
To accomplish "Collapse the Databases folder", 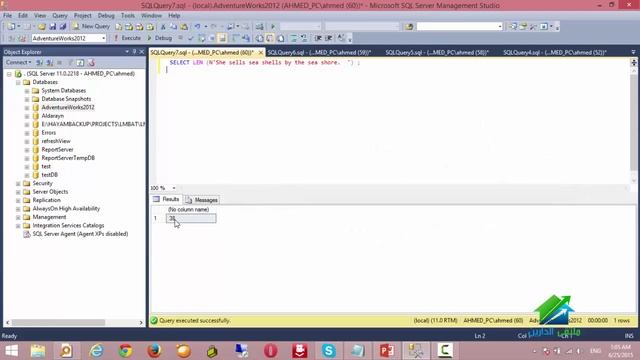I will [18, 82].
